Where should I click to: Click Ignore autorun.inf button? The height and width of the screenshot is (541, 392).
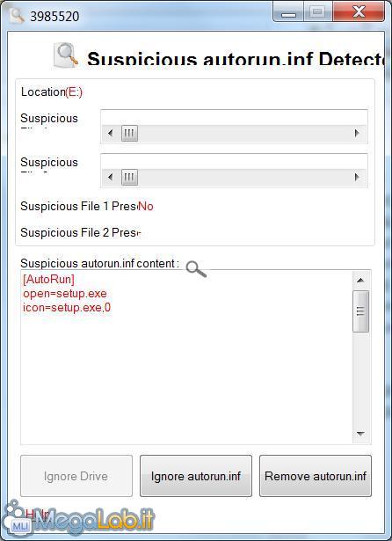coord(196,476)
